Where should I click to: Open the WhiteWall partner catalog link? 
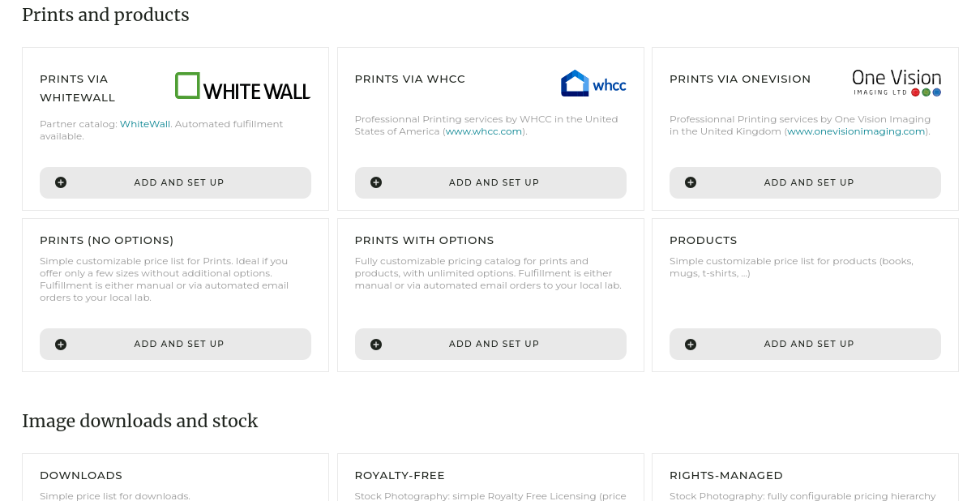[145, 124]
